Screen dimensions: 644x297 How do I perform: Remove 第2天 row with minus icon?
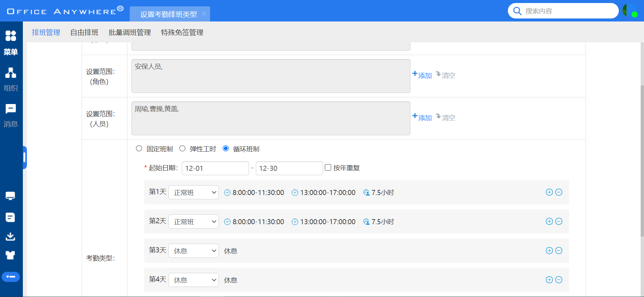click(559, 221)
